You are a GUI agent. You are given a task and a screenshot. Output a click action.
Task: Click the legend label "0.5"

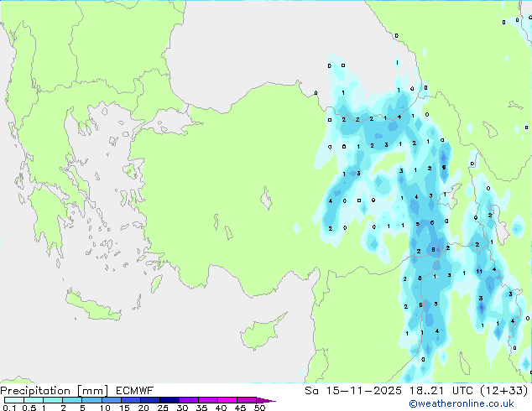(29, 408)
